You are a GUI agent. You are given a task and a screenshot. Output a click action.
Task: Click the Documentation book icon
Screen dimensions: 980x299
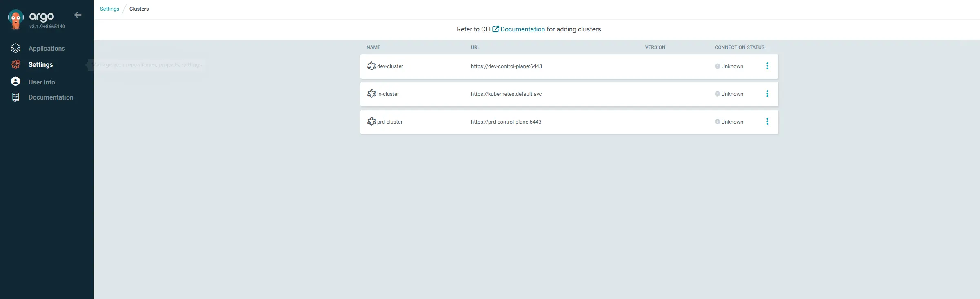16,97
